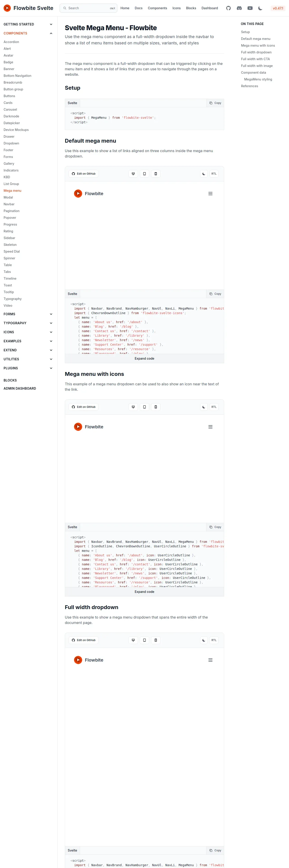Open the v0.47.1 version badge
This screenshot has height=868, width=289.
[278, 8]
